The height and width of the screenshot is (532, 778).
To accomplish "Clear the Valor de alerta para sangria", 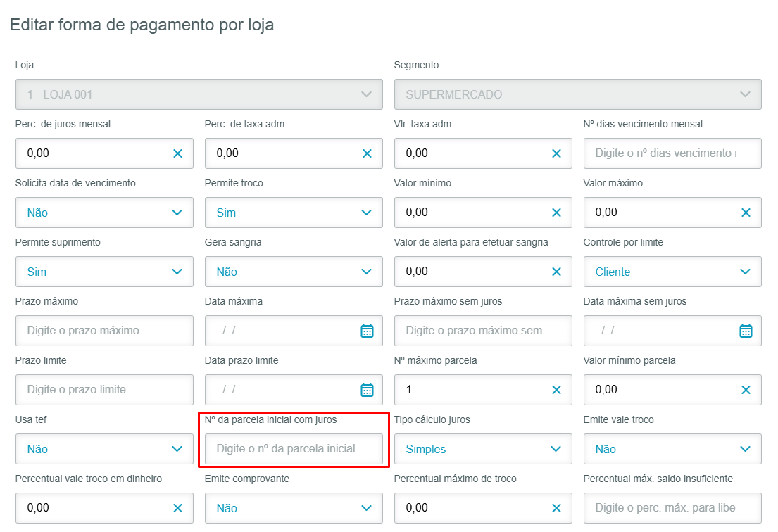I will 556,272.
